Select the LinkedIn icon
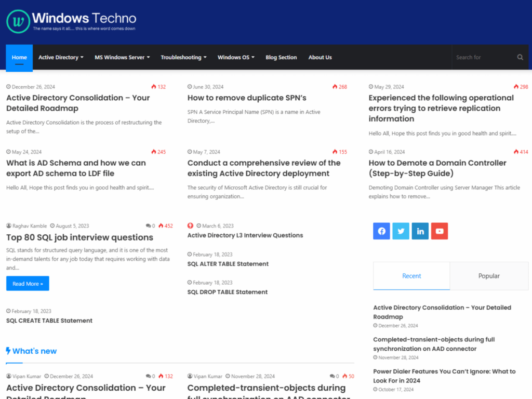 (x=420, y=231)
